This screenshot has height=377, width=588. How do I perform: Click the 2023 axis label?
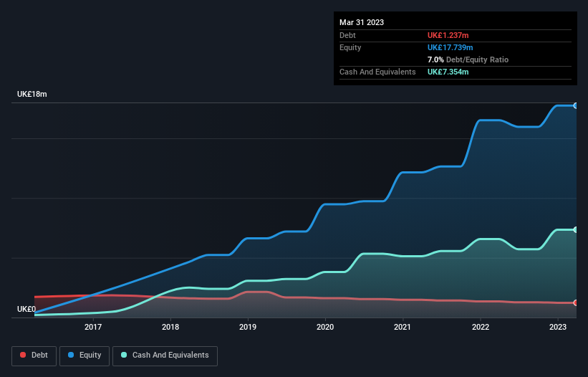coord(558,327)
